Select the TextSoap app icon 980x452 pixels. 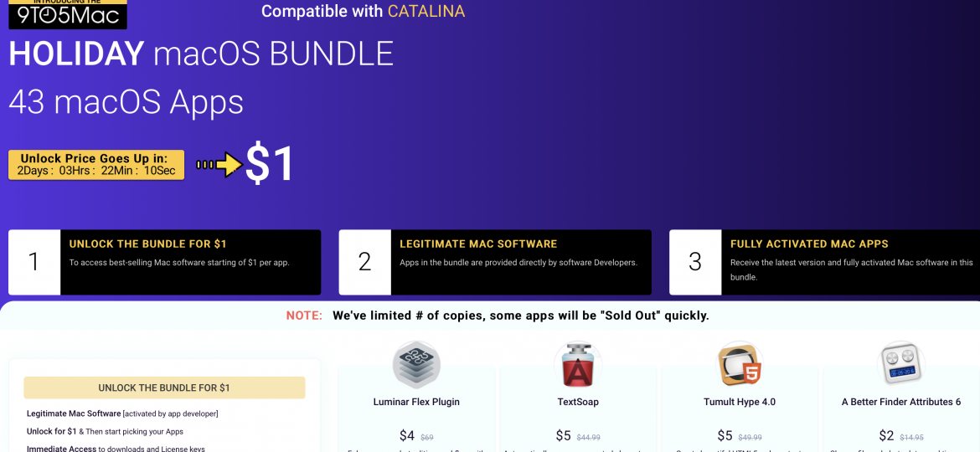(x=578, y=365)
